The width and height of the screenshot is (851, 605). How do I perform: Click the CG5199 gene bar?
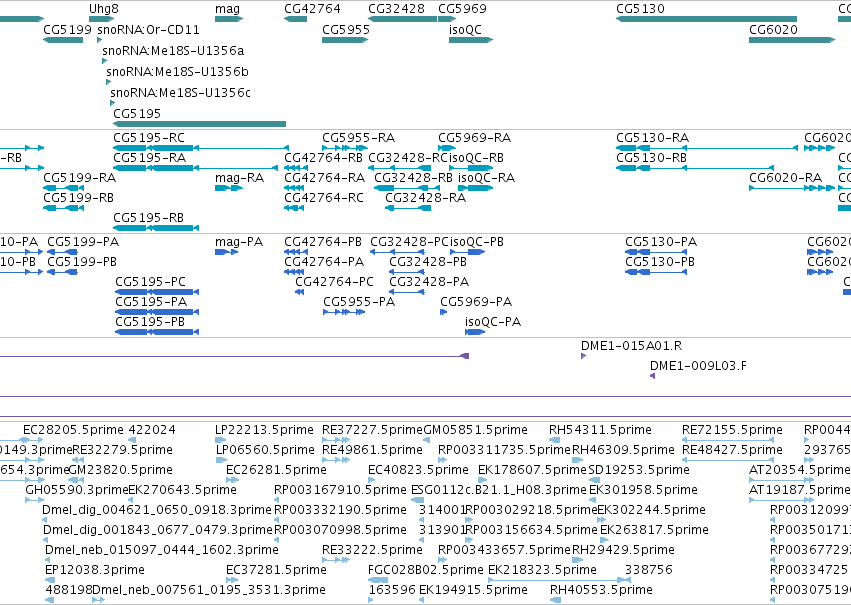tap(63, 40)
